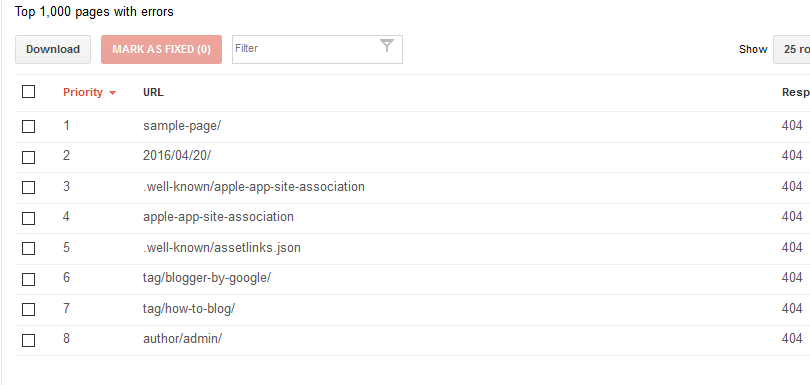
Task: Check the box for sample-page/ row
Action: pyautogui.click(x=28, y=126)
